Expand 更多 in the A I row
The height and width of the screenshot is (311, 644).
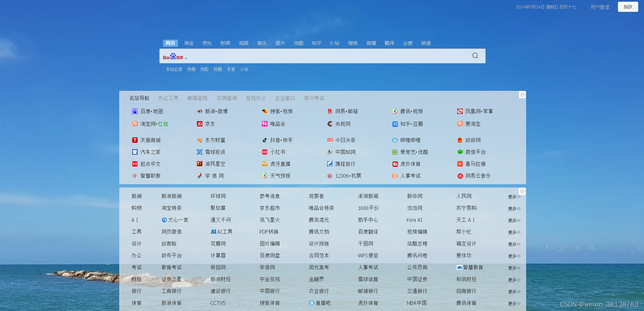click(x=514, y=220)
